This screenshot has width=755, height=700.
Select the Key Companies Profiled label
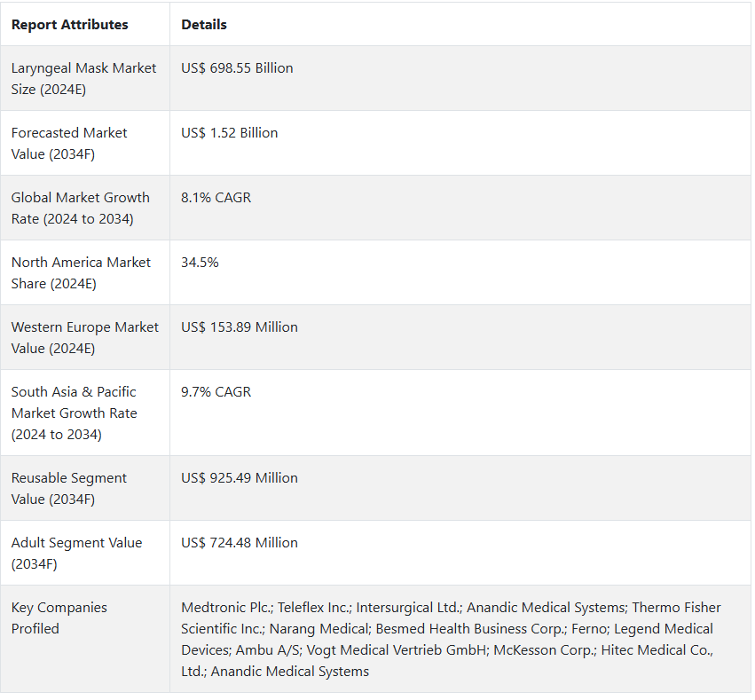pyautogui.click(x=59, y=617)
